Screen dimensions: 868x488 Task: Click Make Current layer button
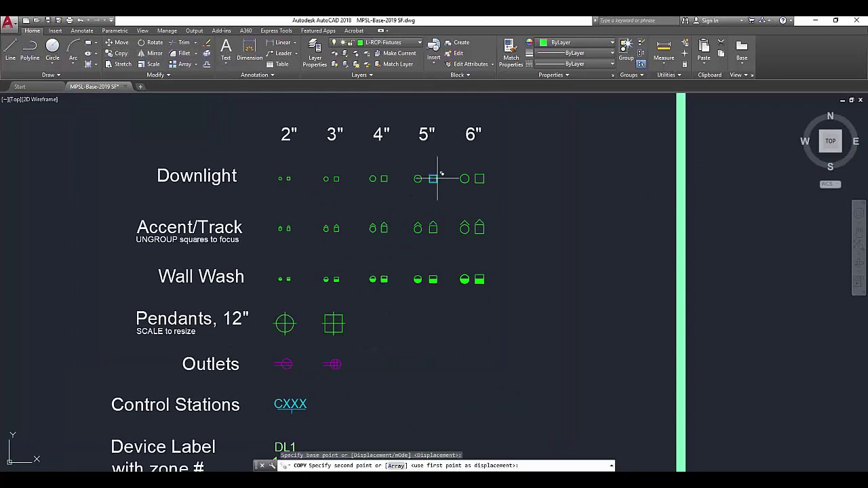tap(394, 53)
